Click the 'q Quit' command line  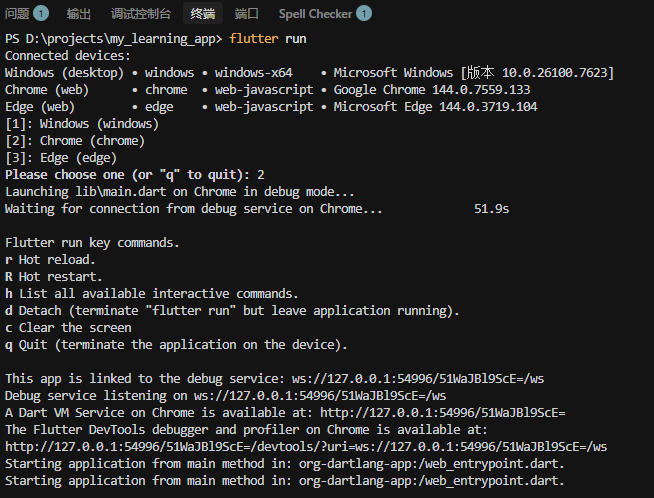pos(176,345)
